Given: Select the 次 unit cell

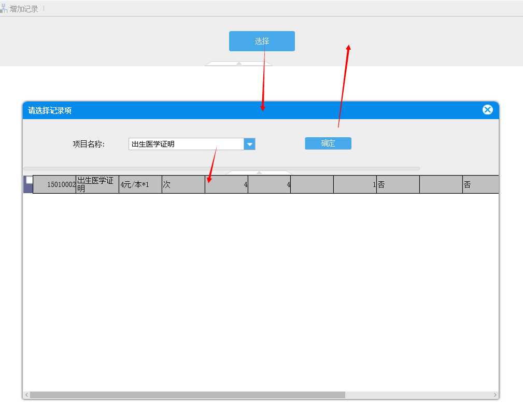Looking at the screenshot, I should tap(183, 184).
